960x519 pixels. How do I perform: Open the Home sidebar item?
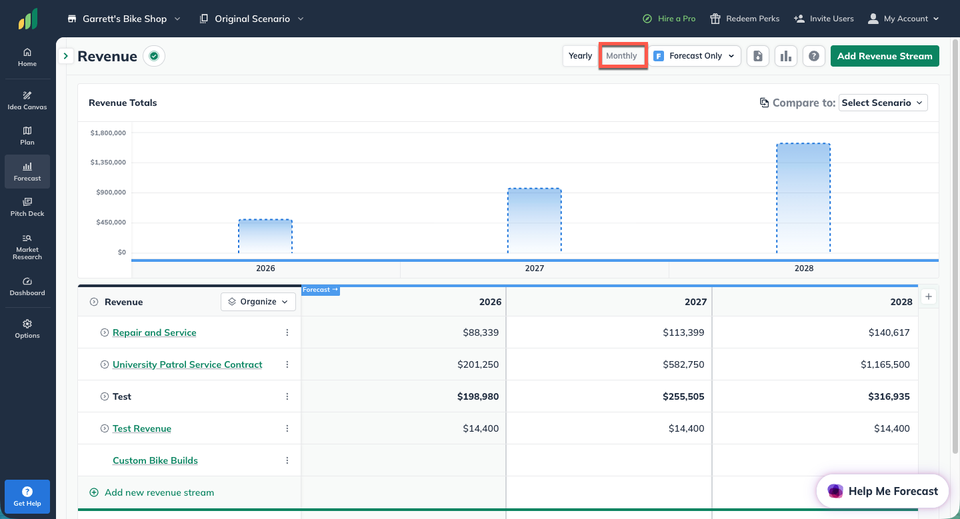(27, 57)
